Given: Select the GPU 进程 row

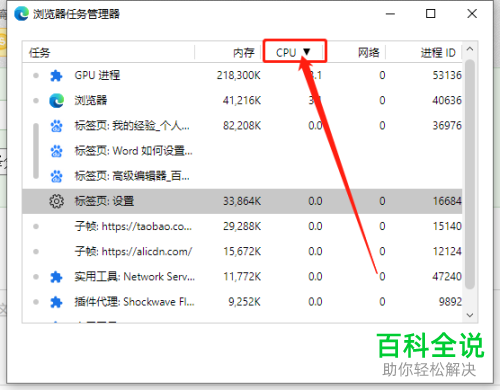Looking at the screenshot, I should point(242,76).
